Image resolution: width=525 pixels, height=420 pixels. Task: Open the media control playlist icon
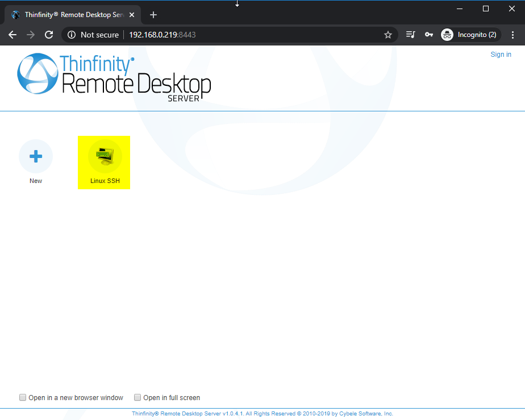(410, 35)
